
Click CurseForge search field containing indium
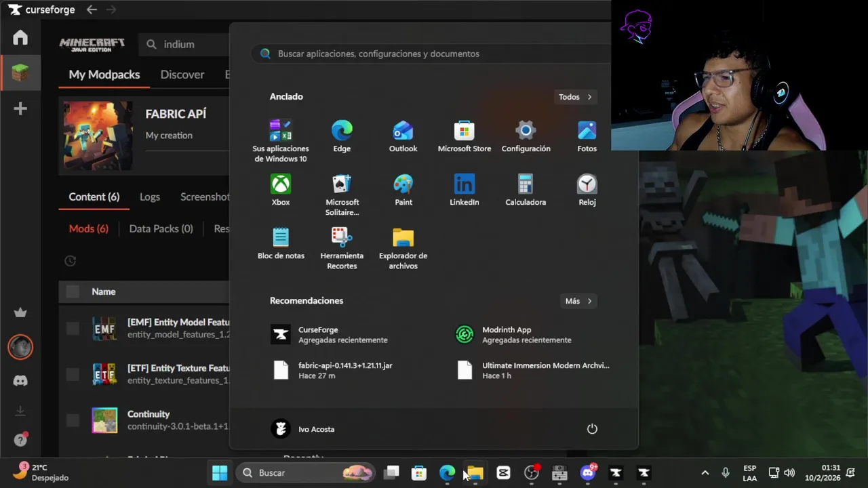(184, 44)
